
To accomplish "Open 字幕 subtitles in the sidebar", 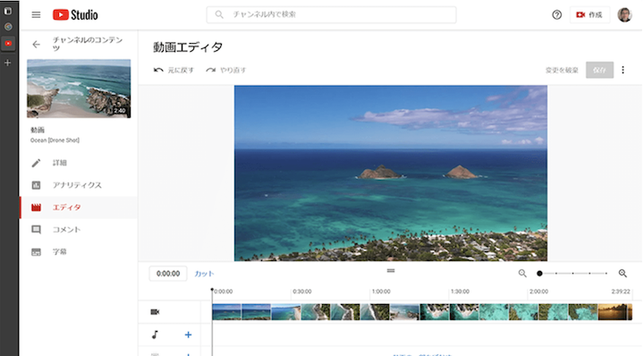I will [79, 251].
